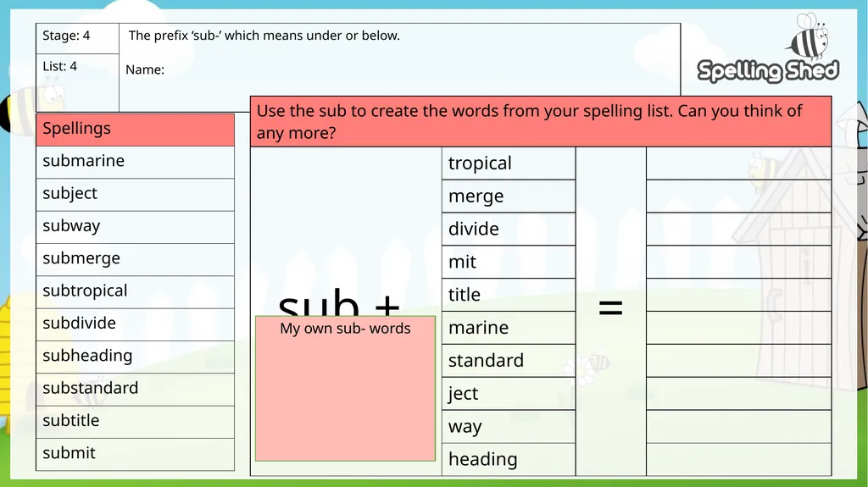Click the answer box beside 'tropical'

[738, 163]
